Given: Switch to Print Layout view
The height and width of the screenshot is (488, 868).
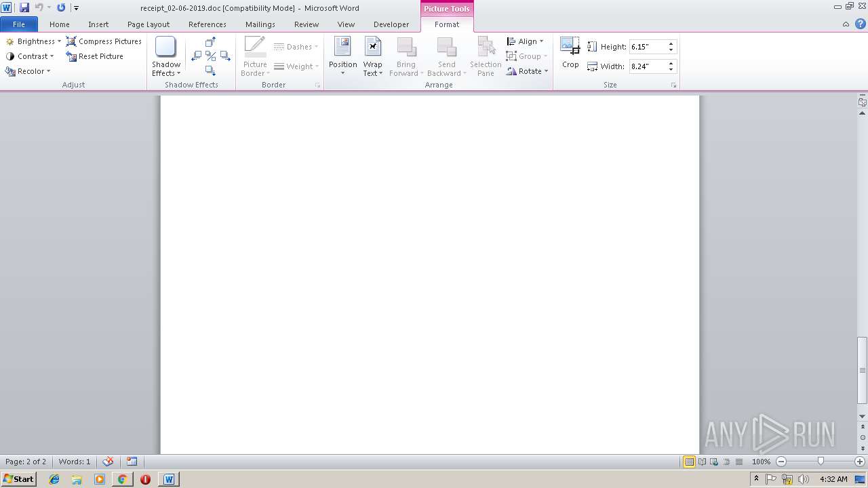Looking at the screenshot, I should (690, 462).
